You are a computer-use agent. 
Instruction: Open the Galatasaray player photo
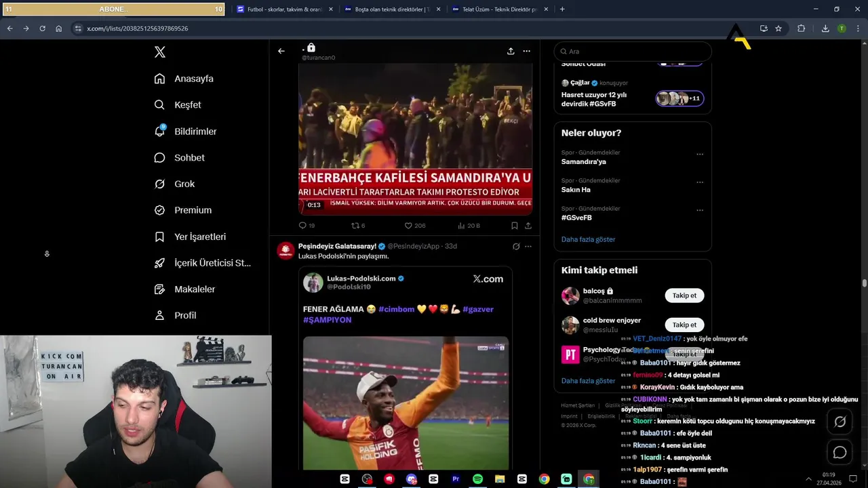tap(406, 403)
